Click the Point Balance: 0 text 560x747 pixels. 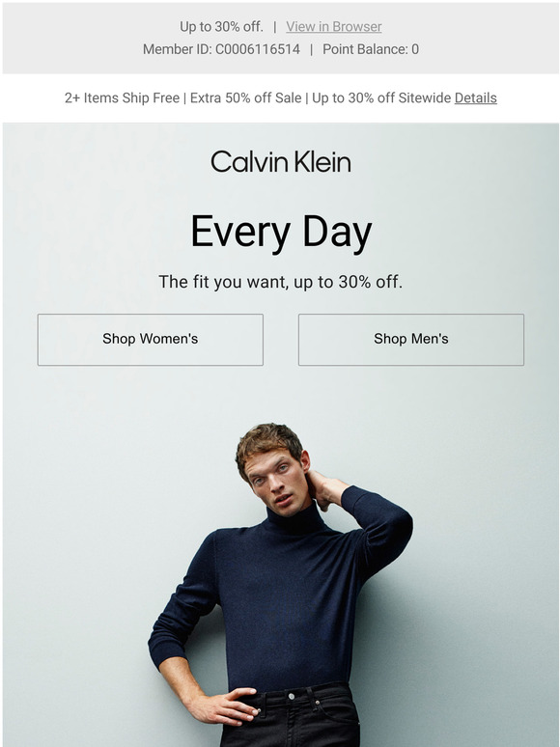coord(371,49)
